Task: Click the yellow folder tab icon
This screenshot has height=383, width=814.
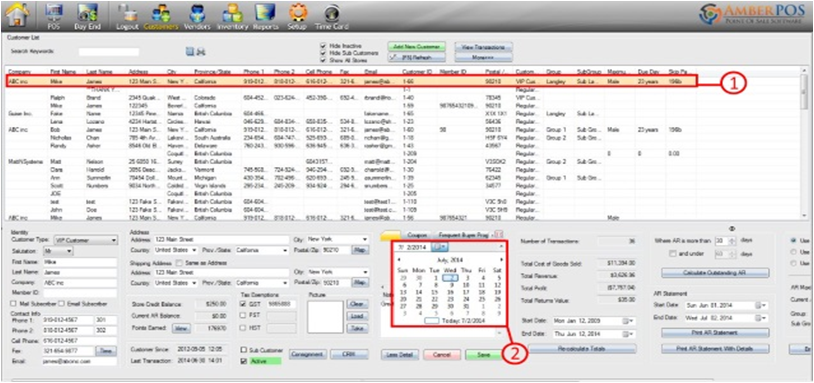Action: 391,236
